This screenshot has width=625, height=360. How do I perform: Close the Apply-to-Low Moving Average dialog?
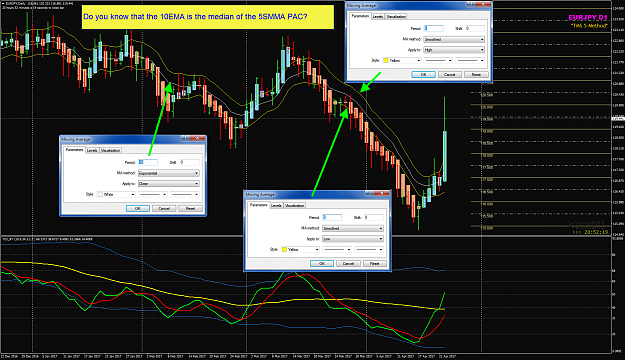coord(382,193)
